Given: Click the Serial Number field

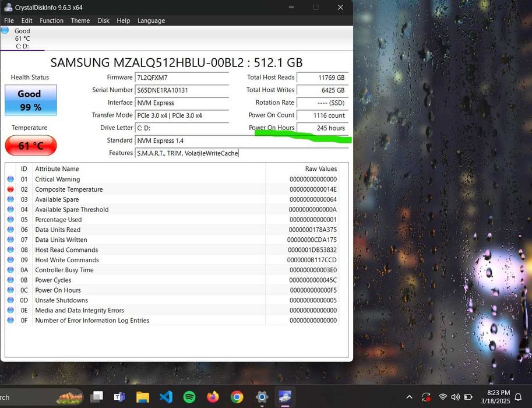Looking at the screenshot, I should tap(182, 90).
